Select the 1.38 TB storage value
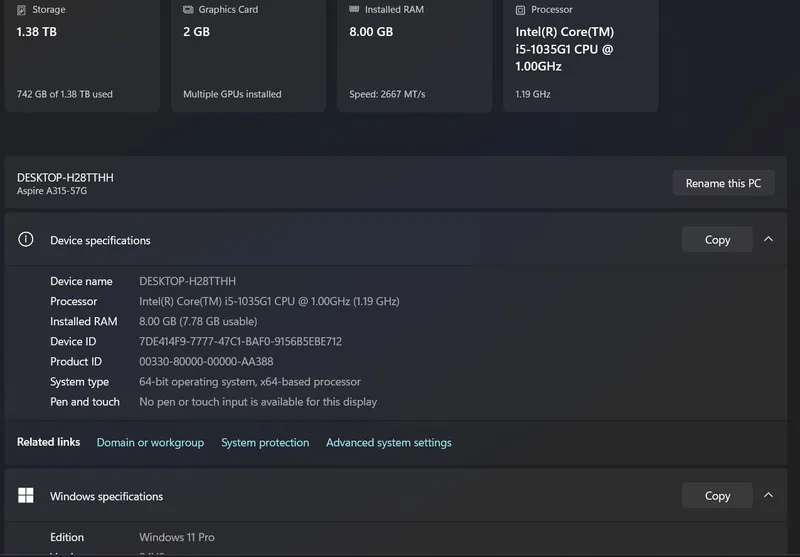The width and height of the screenshot is (800, 557). tap(37, 32)
